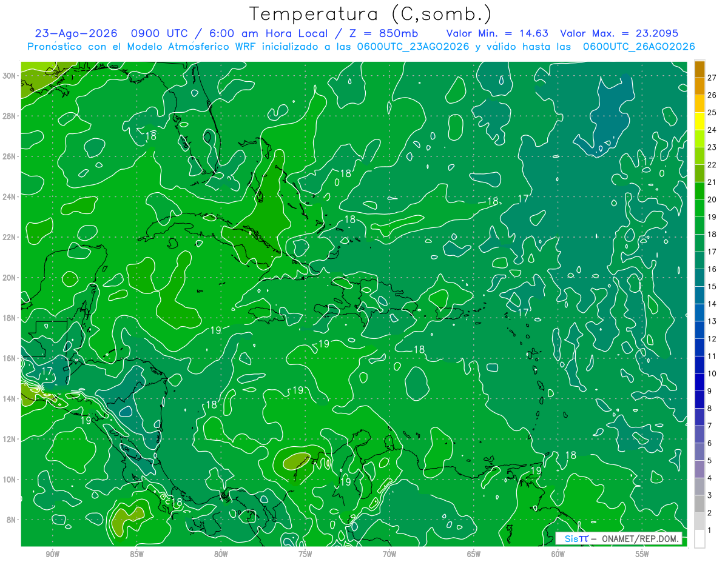Image resolution: width=728 pixels, height=562 pixels.
Task: Click the "65W" longitude label
Action: [x=474, y=554]
